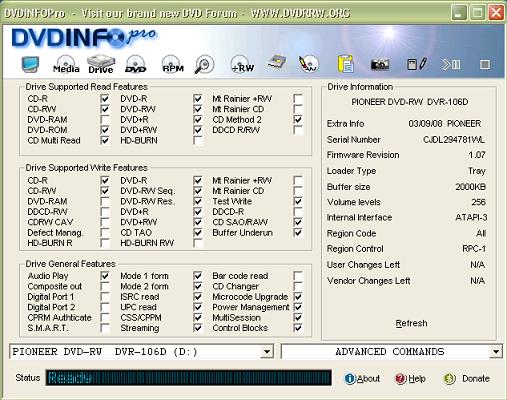
Task: Toggle write CD SAO/RAW checkbox
Action: [298, 222]
